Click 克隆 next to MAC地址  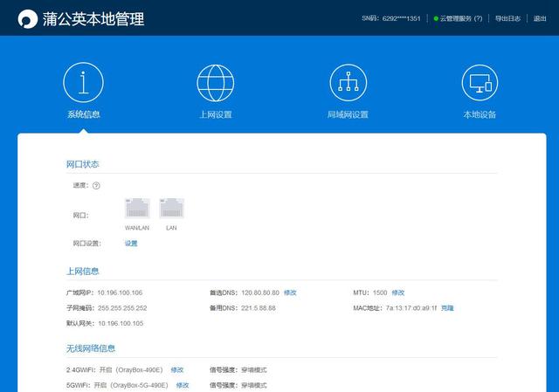[x=447, y=308]
